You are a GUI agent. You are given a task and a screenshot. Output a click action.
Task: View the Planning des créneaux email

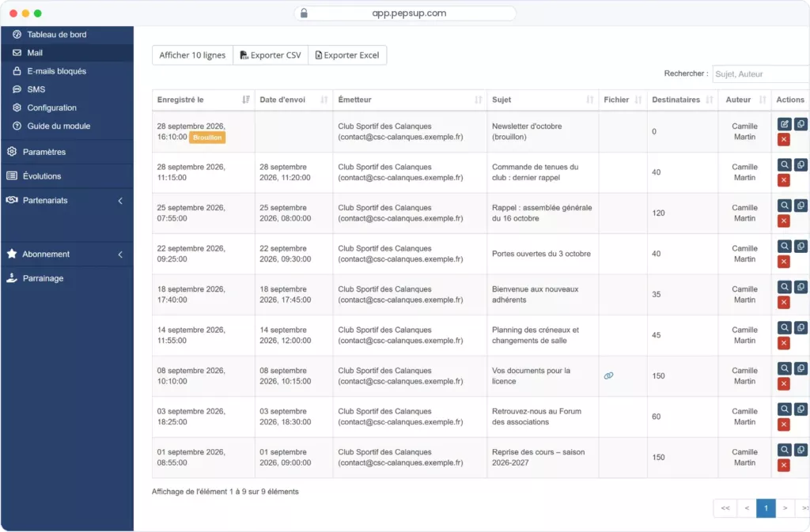[x=784, y=328]
